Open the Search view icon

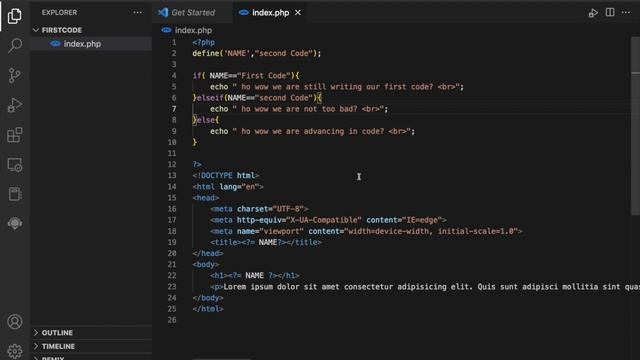(x=15, y=46)
